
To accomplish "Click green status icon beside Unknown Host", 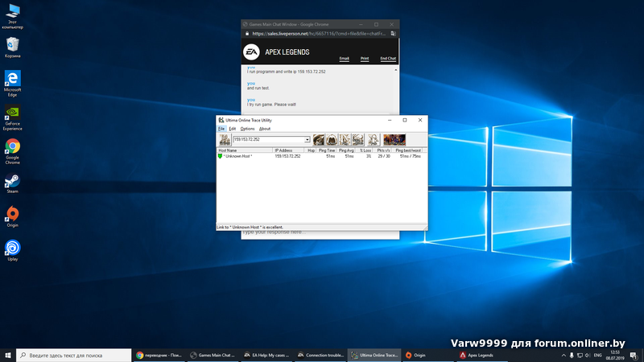I will (220, 156).
